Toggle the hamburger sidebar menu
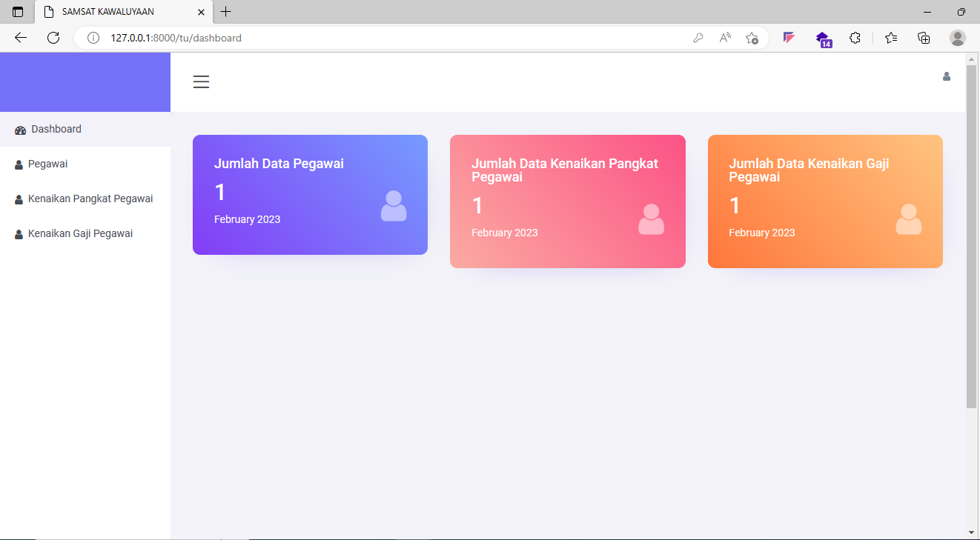The image size is (980, 540). pyautogui.click(x=201, y=82)
